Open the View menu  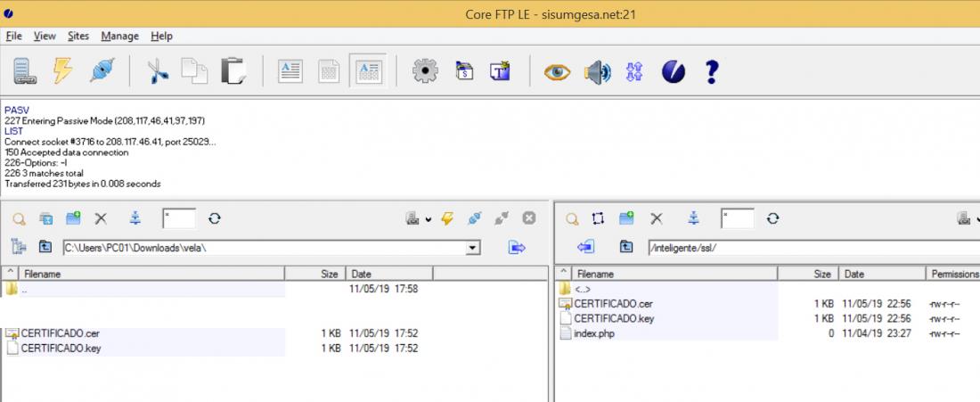click(45, 37)
